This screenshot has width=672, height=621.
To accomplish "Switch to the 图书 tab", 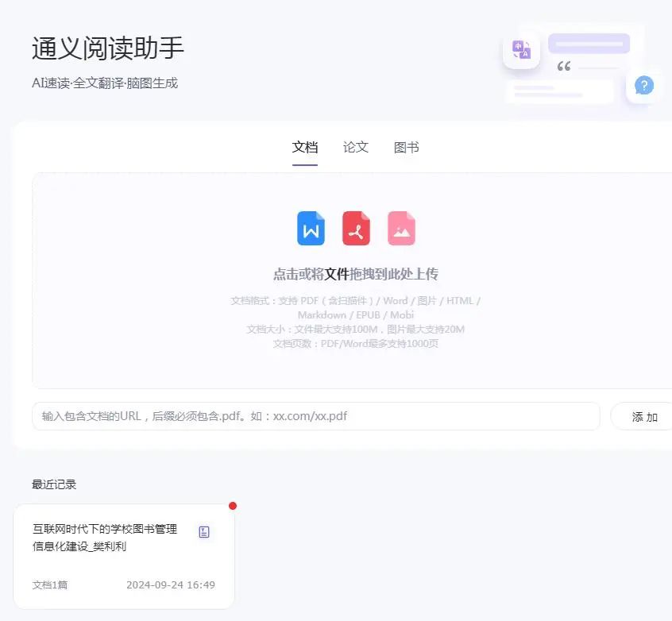I will [406, 147].
